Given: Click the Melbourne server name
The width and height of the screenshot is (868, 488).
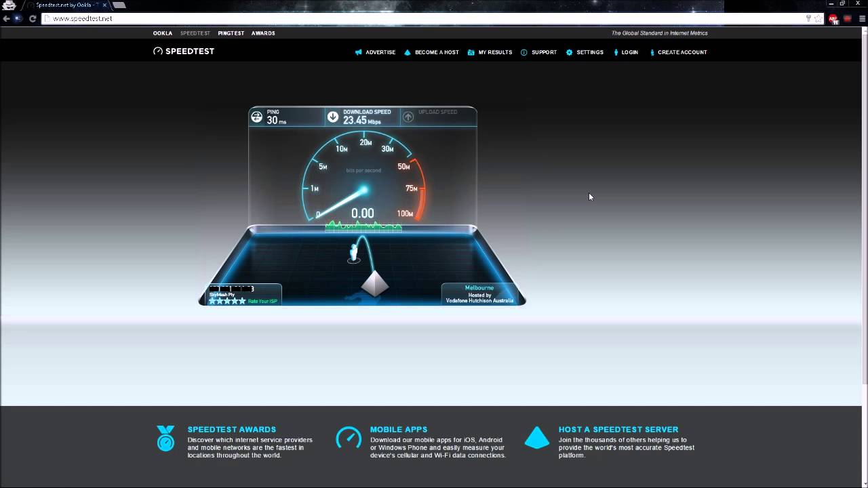Looking at the screenshot, I should point(479,288).
